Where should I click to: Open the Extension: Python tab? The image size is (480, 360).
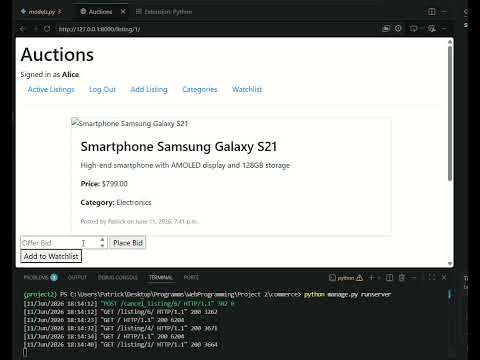164,12
